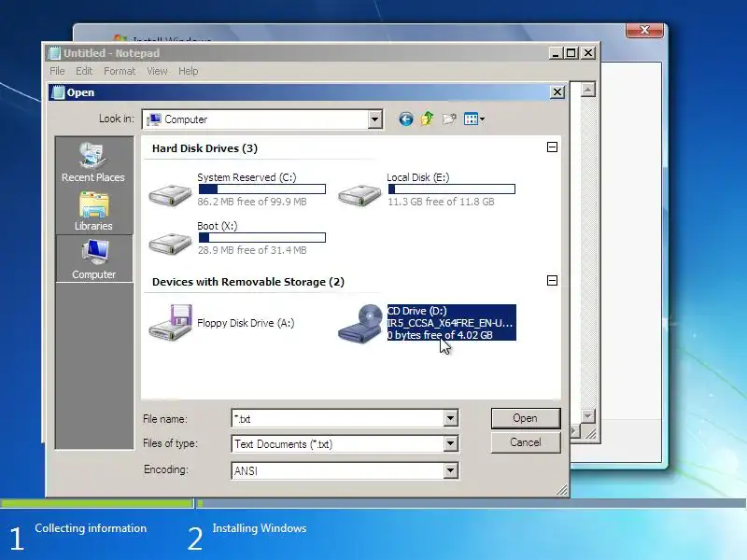Open Notepad File menu
The height and width of the screenshot is (560, 747).
57,71
